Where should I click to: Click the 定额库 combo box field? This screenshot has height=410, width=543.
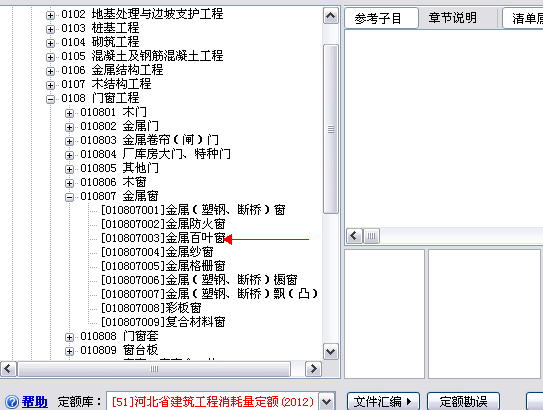click(x=212, y=402)
